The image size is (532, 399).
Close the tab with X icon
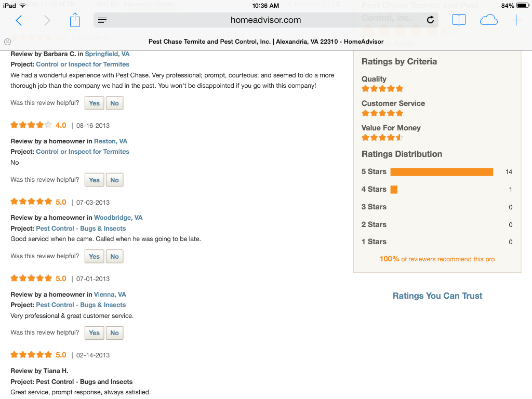pos(7,42)
